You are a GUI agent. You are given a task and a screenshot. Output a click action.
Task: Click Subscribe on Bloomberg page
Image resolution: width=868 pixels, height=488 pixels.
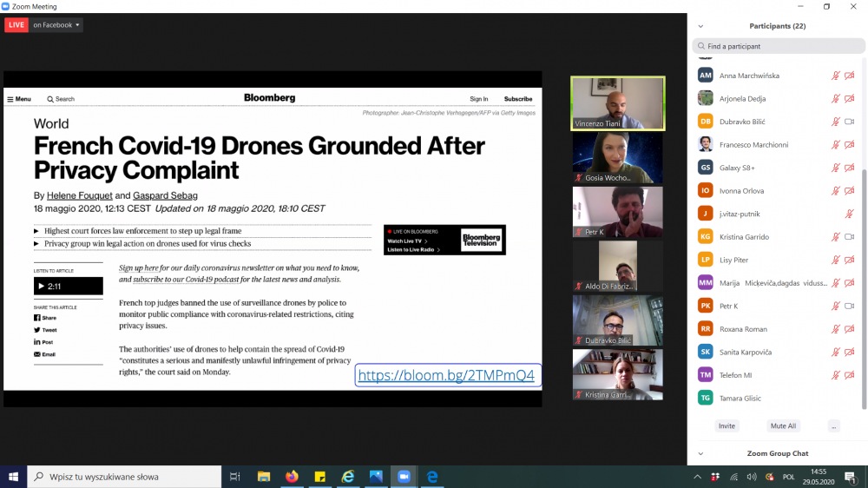point(518,99)
